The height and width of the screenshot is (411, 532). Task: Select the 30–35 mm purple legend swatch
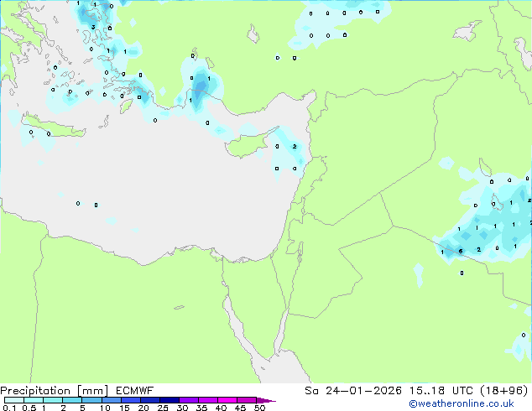tap(188, 400)
